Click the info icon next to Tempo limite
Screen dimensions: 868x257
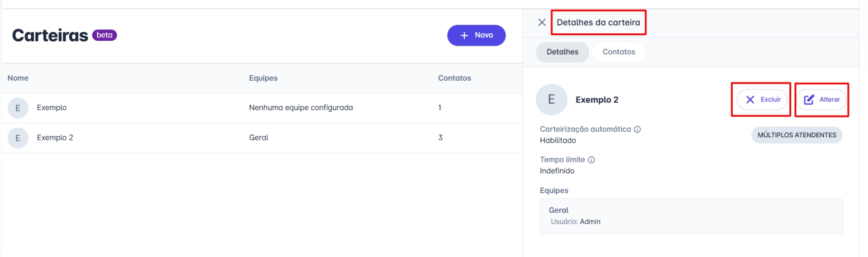click(591, 160)
